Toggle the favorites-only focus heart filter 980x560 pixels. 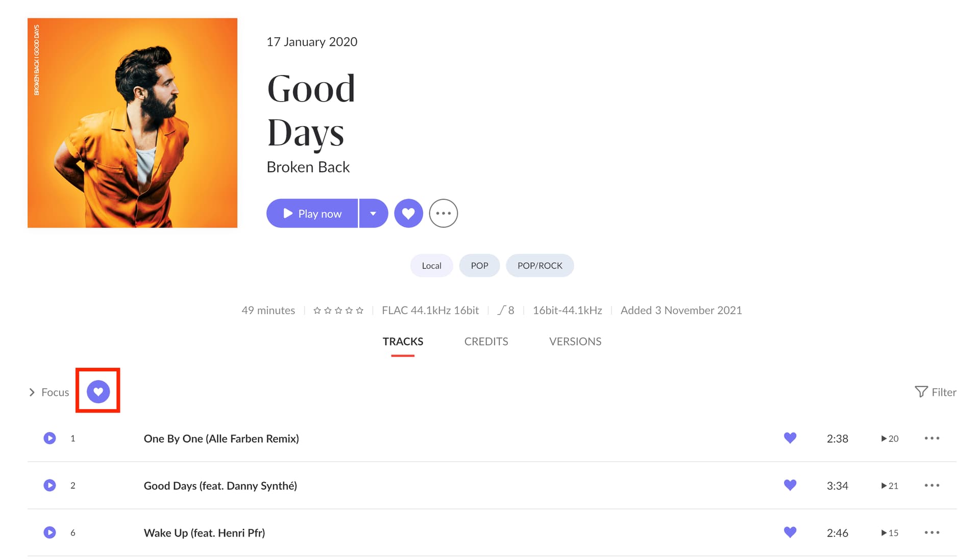[x=98, y=392]
